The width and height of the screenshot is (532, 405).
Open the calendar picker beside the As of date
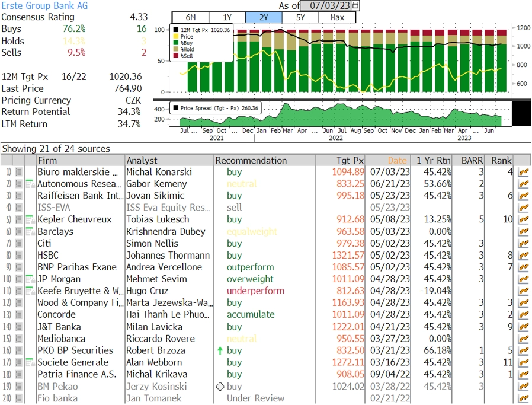click(355, 5)
